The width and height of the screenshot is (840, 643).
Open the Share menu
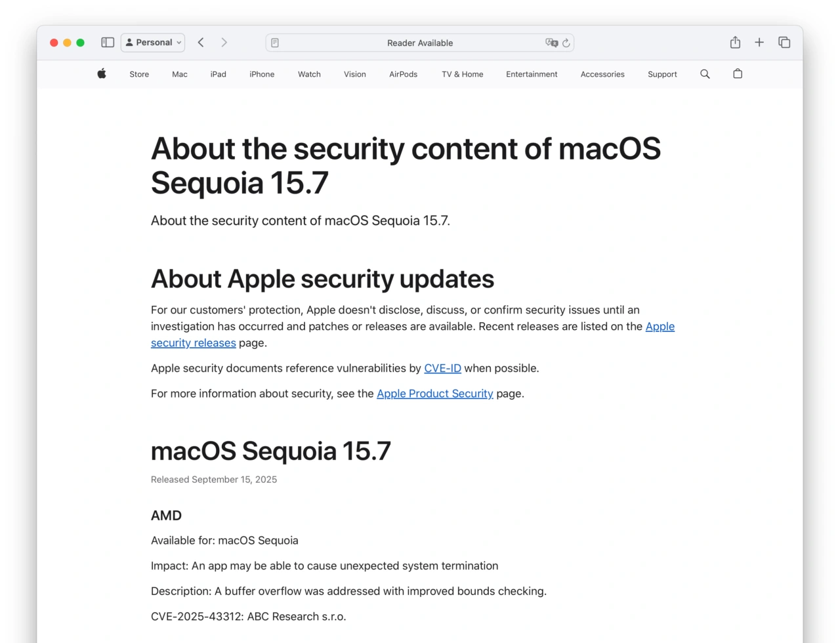click(x=734, y=42)
